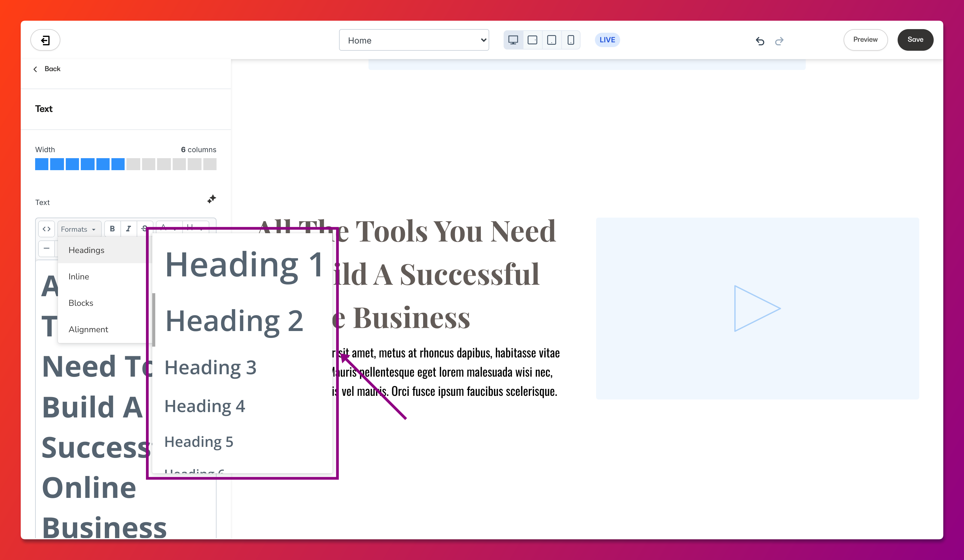Collapse the Formats dropdown
Viewport: 964px width, 560px height.
(78, 229)
